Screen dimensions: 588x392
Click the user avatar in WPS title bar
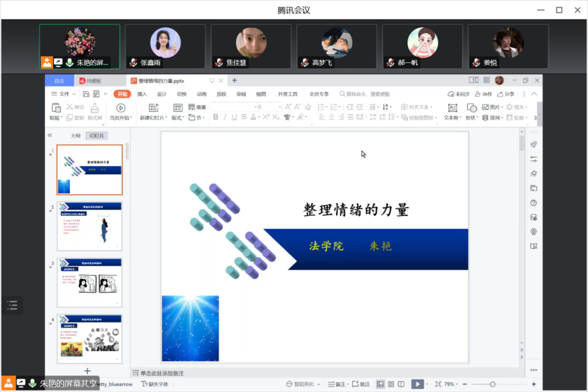coord(499,80)
